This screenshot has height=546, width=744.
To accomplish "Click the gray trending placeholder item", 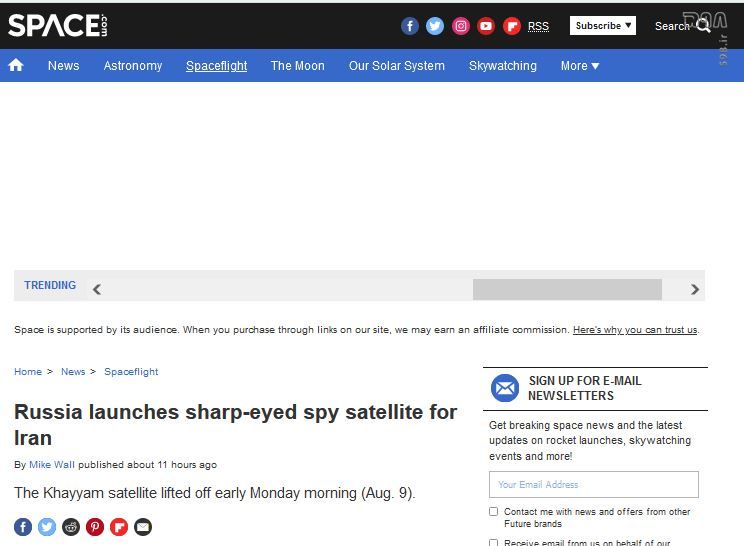I will coord(567,289).
